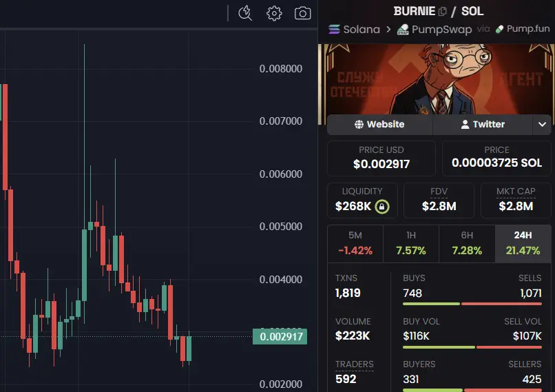Screen dimensions: 555x392
Task: Click the TRADERS 592 value
Action: click(x=346, y=379)
